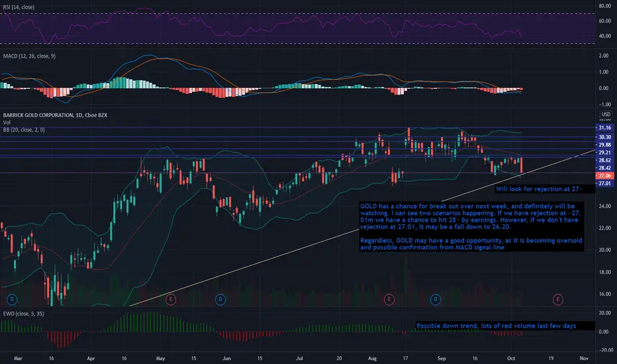617x364 pixels.
Task: Click the 28.62 price level label
Action: pos(604,160)
